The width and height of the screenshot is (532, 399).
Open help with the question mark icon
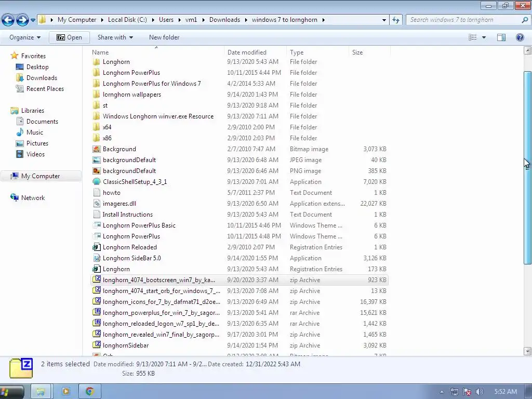click(x=520, y=37)
